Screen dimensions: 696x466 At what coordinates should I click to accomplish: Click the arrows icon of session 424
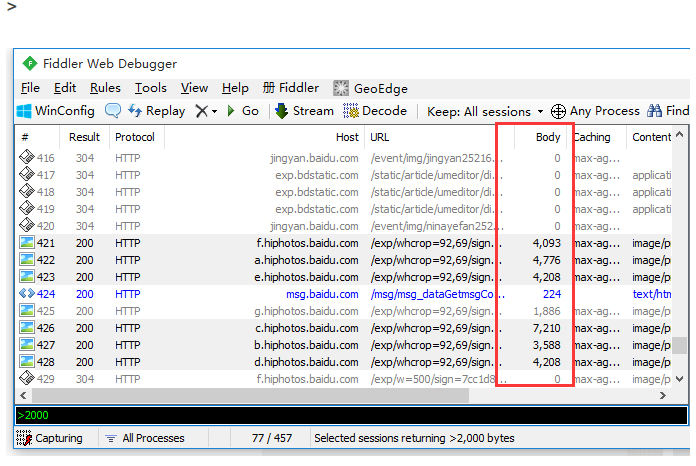[x=27, y=293]
